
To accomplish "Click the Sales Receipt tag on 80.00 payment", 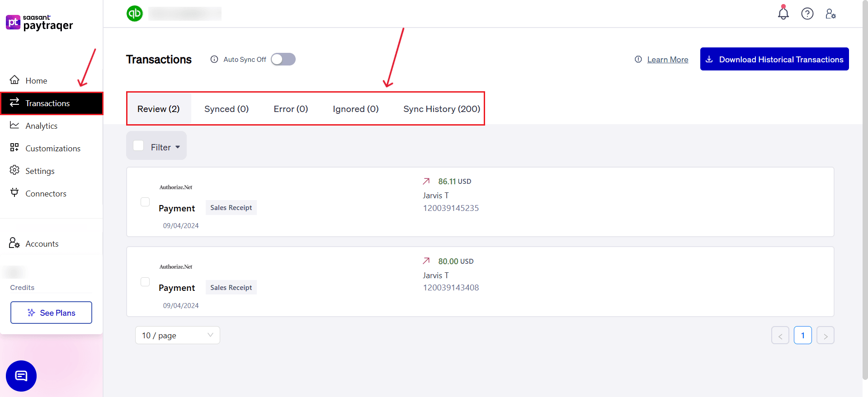I will coord(231,287).
